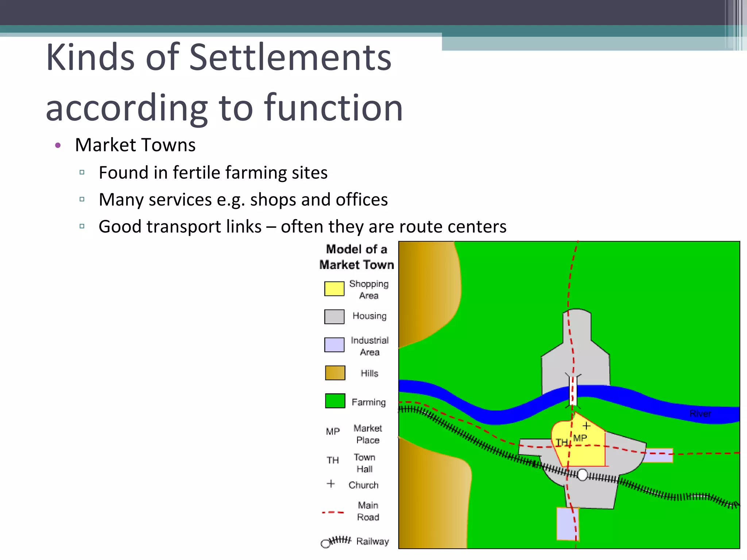Click the eastern industrial area rectangle
Screen dimensions: 747x560
coord(658,455)
